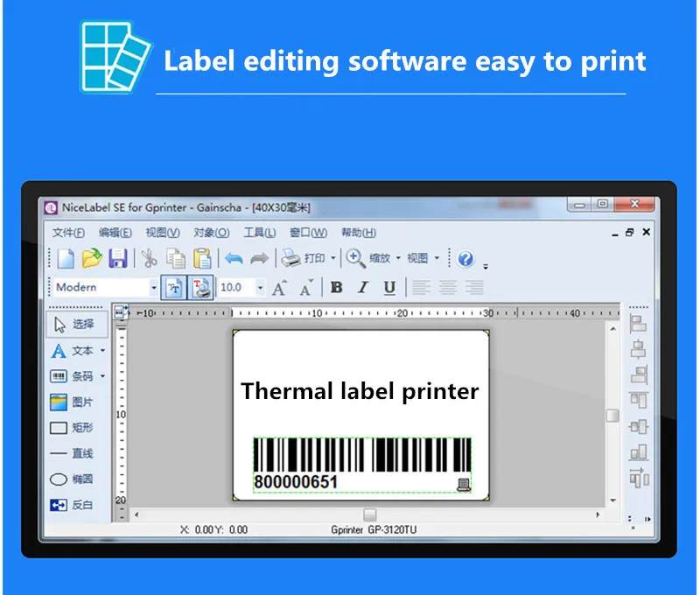The height and width of the screenshot is (595, 700).
Task: Restore the inner document window
Action: (x=630, y=232)
